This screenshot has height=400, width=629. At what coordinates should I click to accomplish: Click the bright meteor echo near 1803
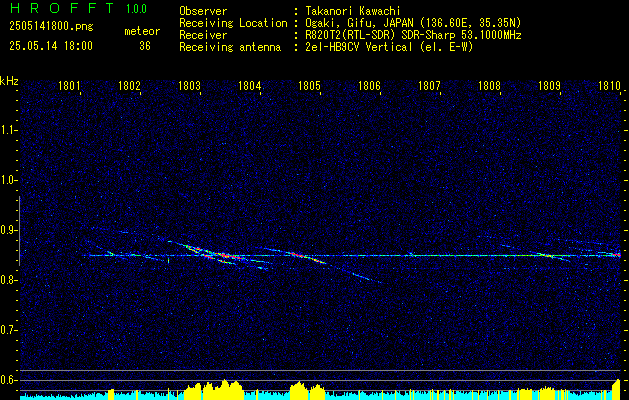tap(219, 254)
